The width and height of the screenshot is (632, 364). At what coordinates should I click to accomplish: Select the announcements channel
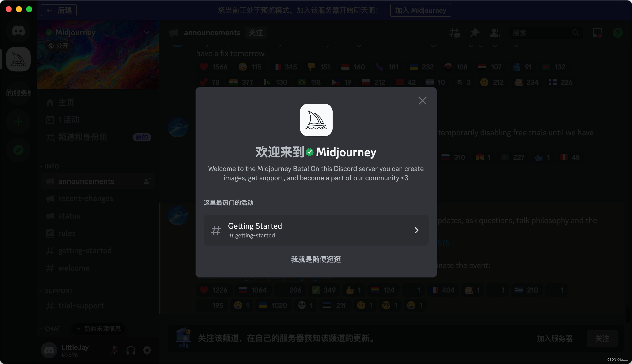pyautogui.click(x=98, y=181)
